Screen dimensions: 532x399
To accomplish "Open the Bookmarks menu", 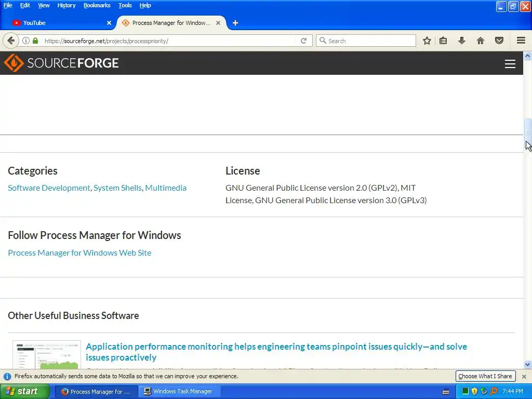I will pos(97,5).
